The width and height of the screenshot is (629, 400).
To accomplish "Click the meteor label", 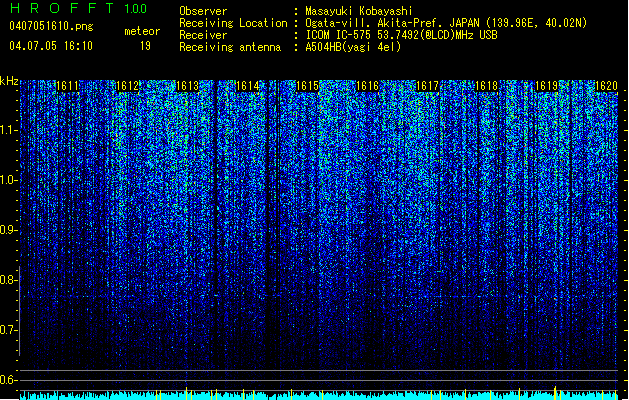I will point(142,31).
